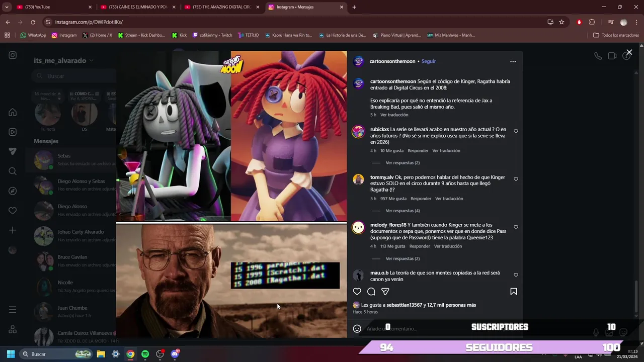This screenshot has width=644, height=362.
Task: Open the WhatsApp bookmark
Action: (33, 35)
